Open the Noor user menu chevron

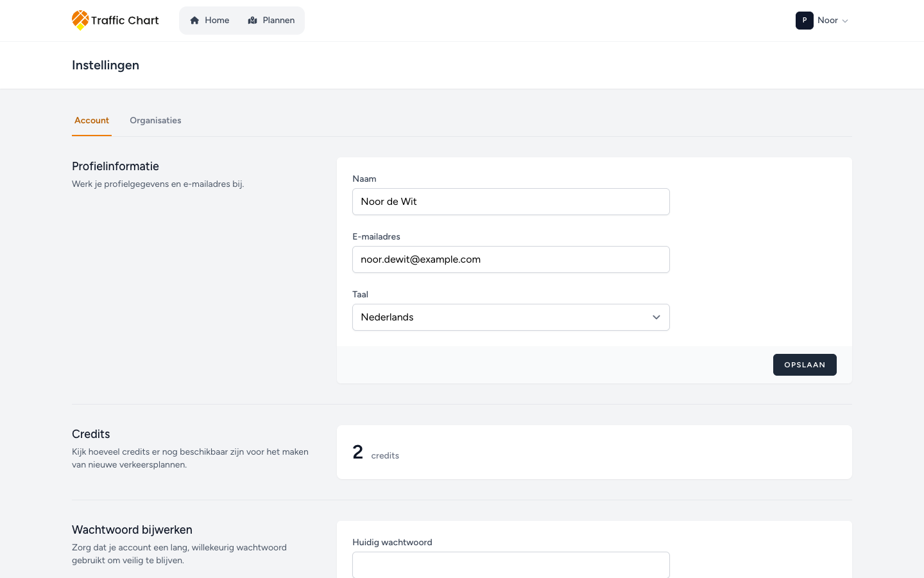tap(845, 21)
